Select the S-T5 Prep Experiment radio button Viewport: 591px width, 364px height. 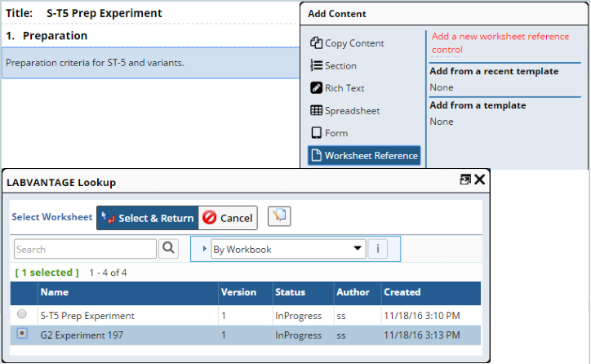(x=22, y=313)
